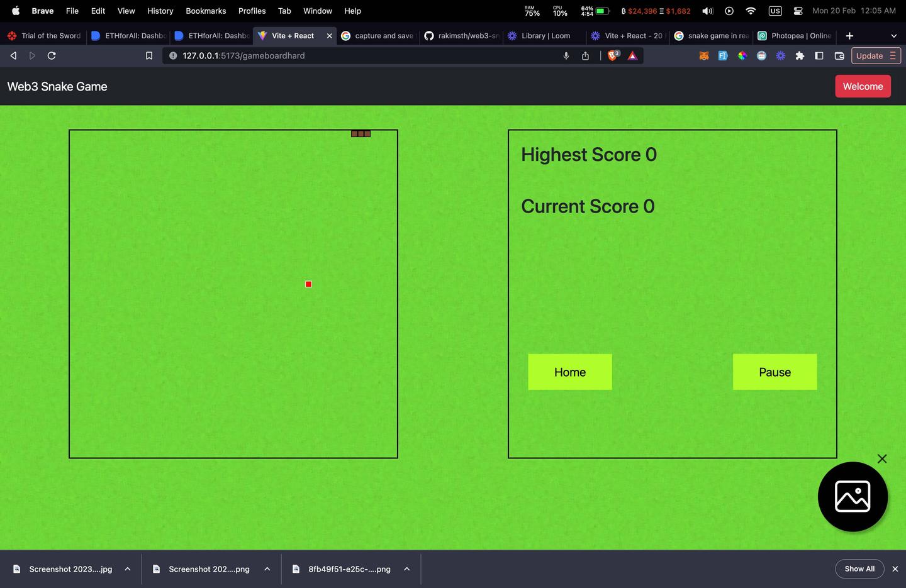Open a new browser tab
906x588 pixels.
[x=849, y=36]
